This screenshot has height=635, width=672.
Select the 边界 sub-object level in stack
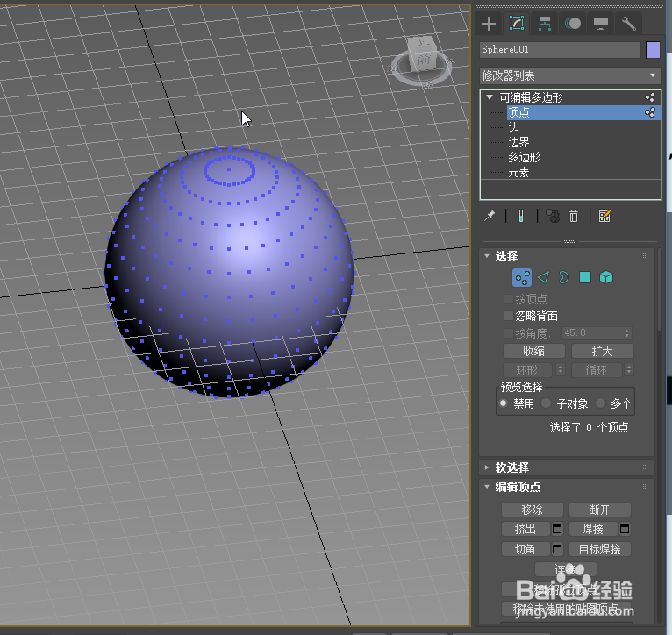pyautogui.click(x=518, y=142)
